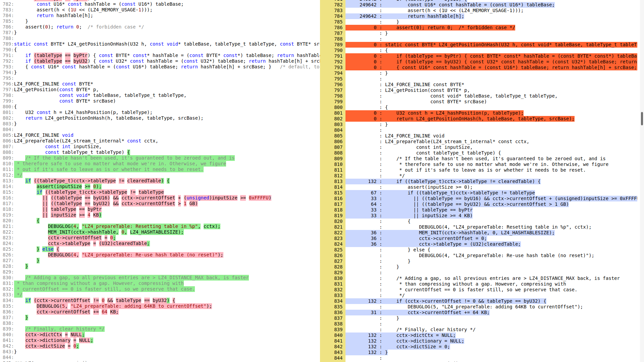Click hit count 64 on coverage line 817
644x362 pixels.
coord(374,204)
